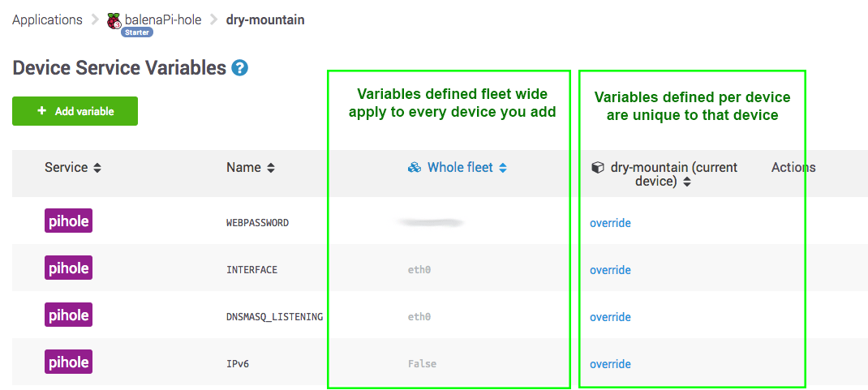
Task: Open Applications breadcrumb
Action: click(x=47, y=20)
